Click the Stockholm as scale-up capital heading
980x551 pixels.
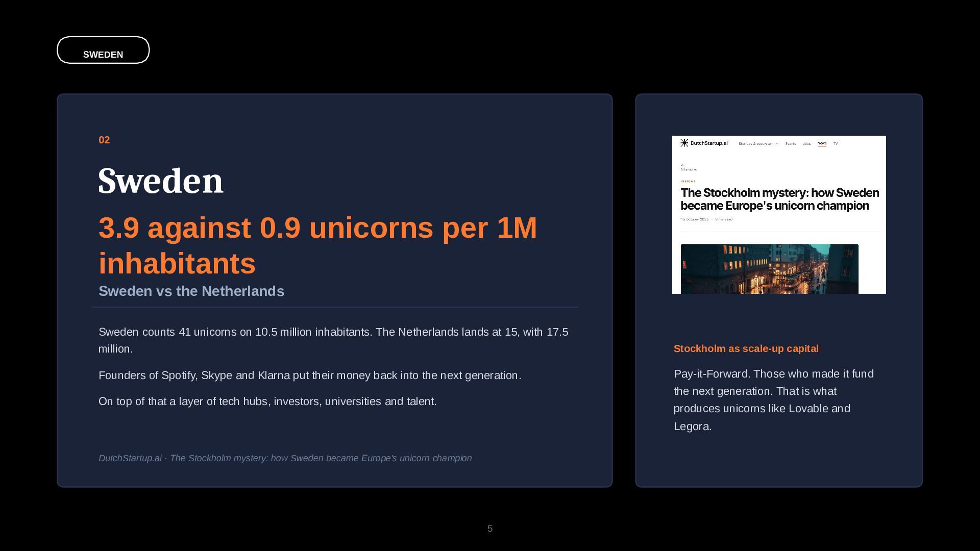pyautogui.click(x=746, y=348)
